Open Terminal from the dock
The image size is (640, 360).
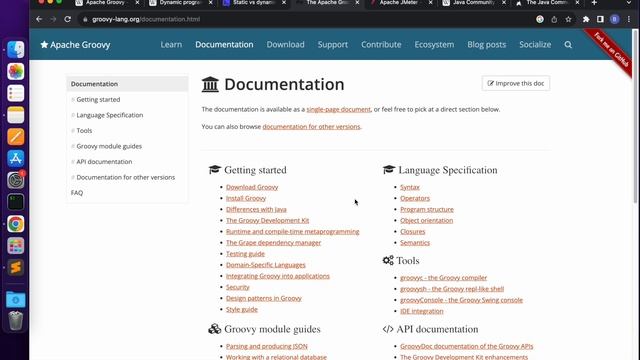click(x=16, y=202)
